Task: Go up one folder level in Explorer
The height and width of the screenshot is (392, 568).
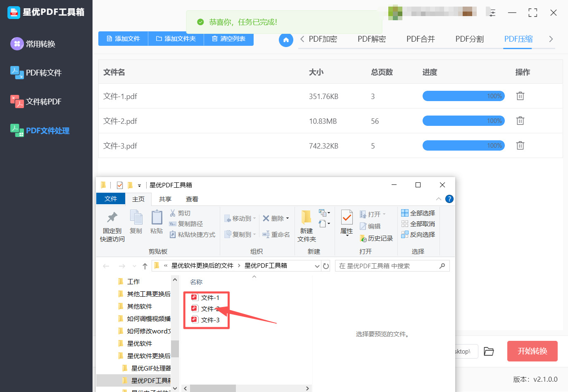Action: (x=145, y=266)
